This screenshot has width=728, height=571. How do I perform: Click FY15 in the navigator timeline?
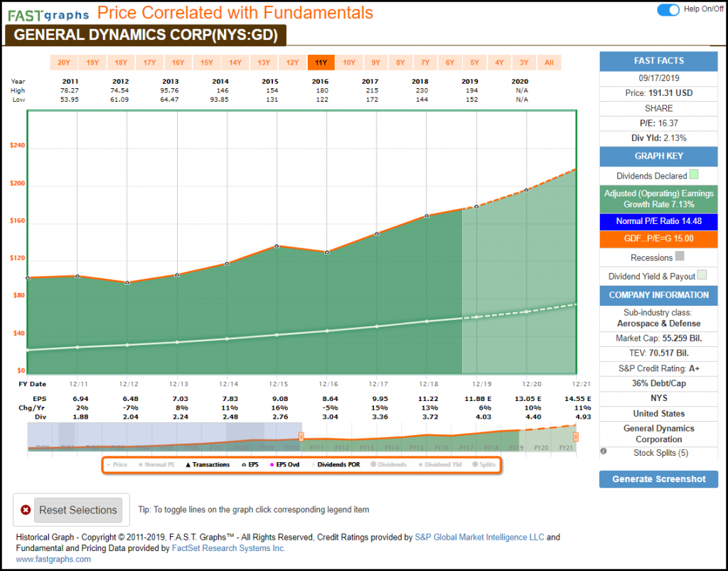coord(417,448)
